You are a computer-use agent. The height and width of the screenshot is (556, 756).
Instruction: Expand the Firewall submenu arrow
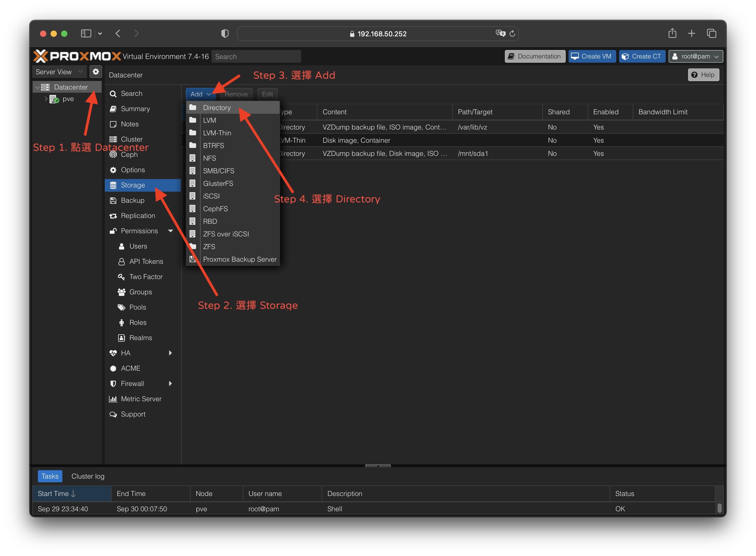point(170,384)
